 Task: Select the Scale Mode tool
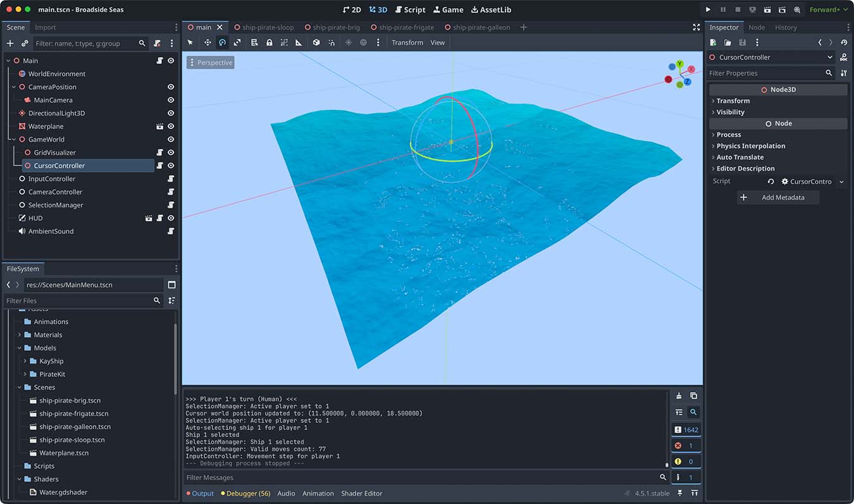coord(237,42)
